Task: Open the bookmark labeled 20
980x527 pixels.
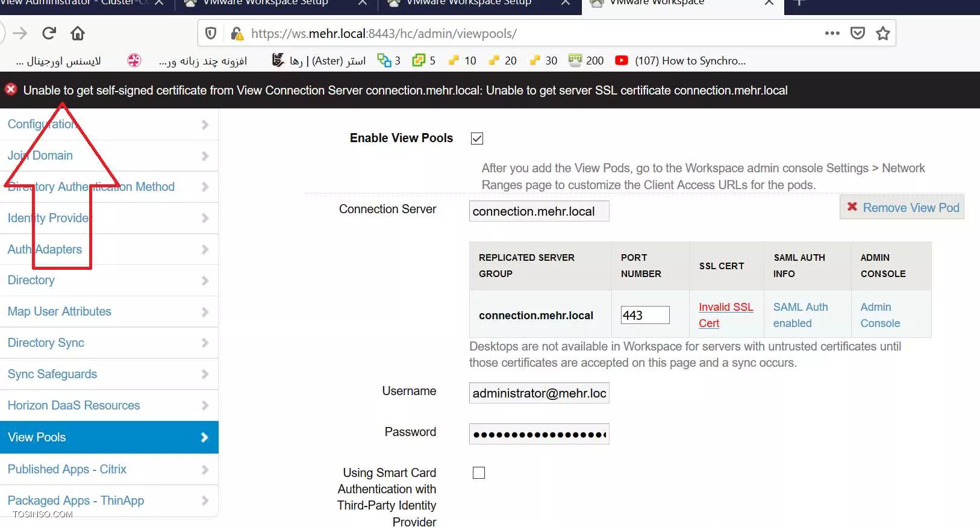Action: tap(502, 60)
